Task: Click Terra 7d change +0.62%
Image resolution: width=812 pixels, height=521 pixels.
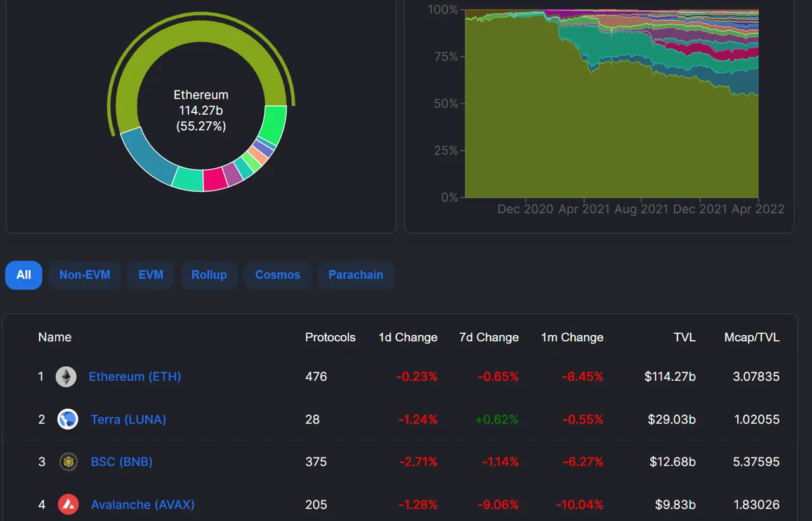Action: (x=497, y=419)
